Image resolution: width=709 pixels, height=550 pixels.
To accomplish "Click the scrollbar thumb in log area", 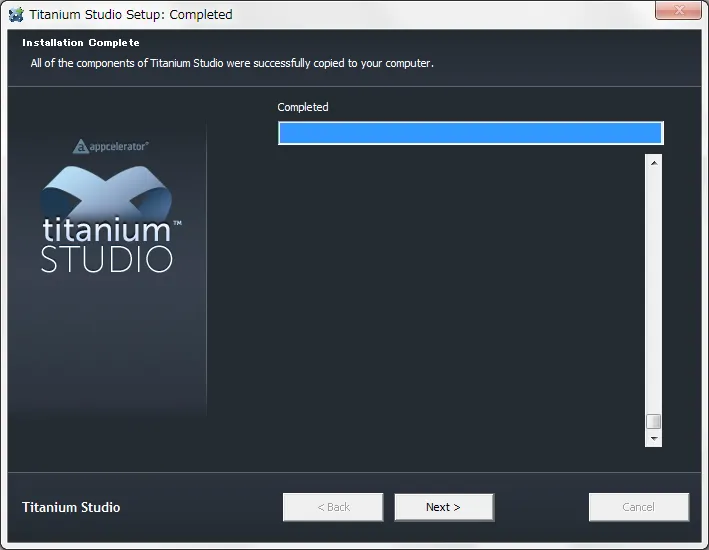I will pyautogui.click(x=654, y=421).
